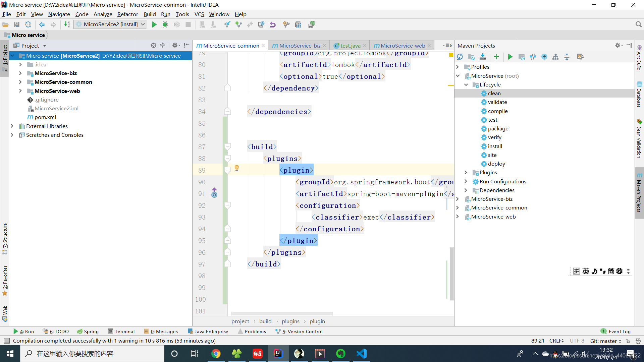The height and width of the screenshot is (362, 644).
Task: Click the gutter override marker on line 91
Action: pos(214,193)
